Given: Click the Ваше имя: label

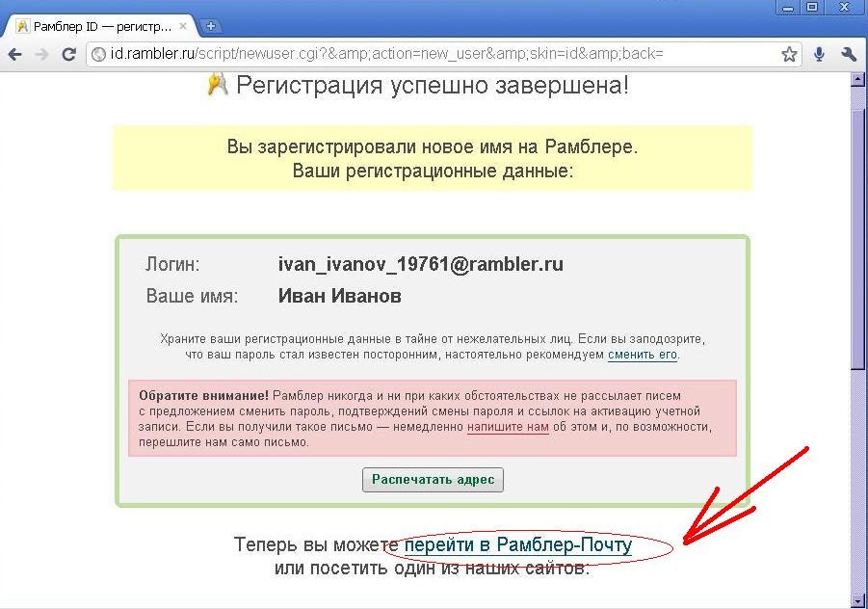Looking at the screenshot, I should pos(192,296).
